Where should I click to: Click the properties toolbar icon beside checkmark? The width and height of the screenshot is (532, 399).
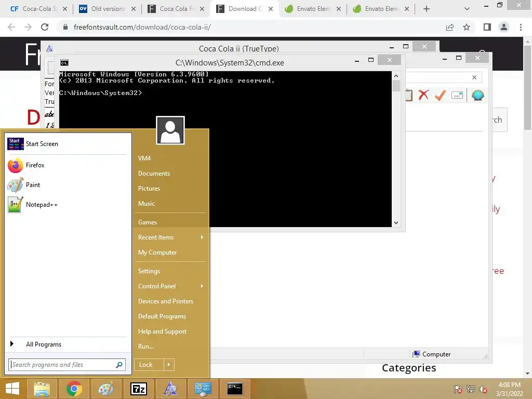[x=457, y=96]
